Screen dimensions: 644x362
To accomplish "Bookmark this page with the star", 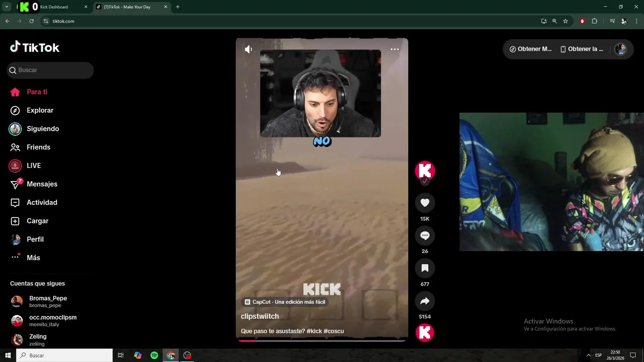I will (x=566, y=21).
